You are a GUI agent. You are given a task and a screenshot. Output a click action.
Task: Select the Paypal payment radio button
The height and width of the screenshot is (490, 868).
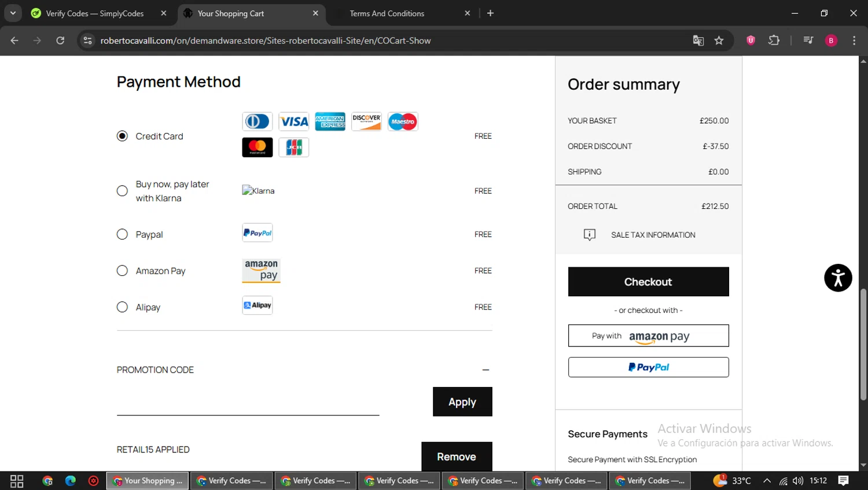[x=122, y=234]
